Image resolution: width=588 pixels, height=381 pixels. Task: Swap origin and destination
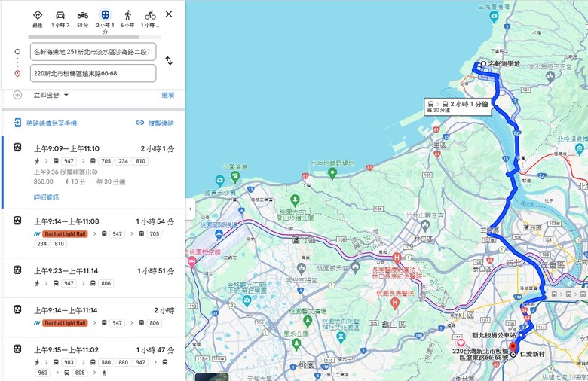click(x=169, y=60)
